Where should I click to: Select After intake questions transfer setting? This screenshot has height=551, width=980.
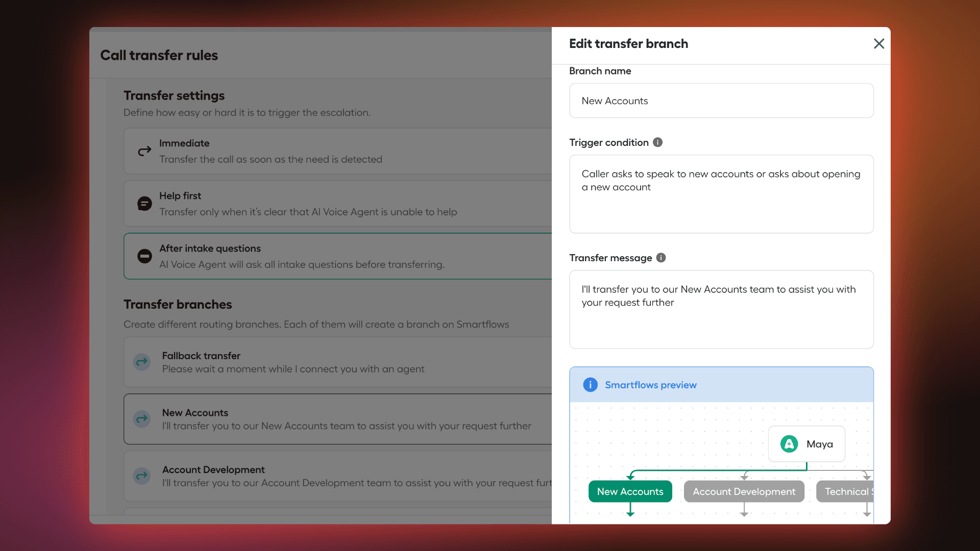[x=338, y=256]
